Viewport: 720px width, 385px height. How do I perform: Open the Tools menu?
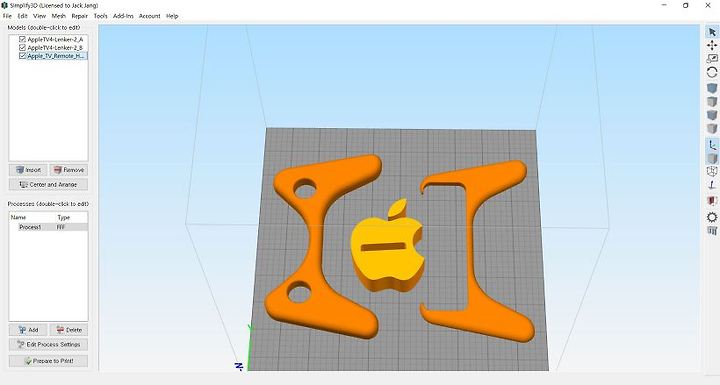[x=101, y=16]
